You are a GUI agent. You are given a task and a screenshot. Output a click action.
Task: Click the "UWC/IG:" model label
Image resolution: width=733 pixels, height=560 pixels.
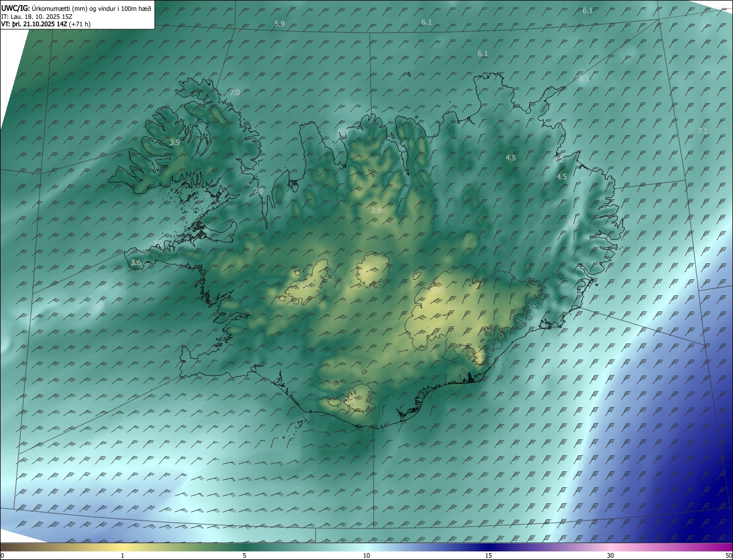[15, 8]
